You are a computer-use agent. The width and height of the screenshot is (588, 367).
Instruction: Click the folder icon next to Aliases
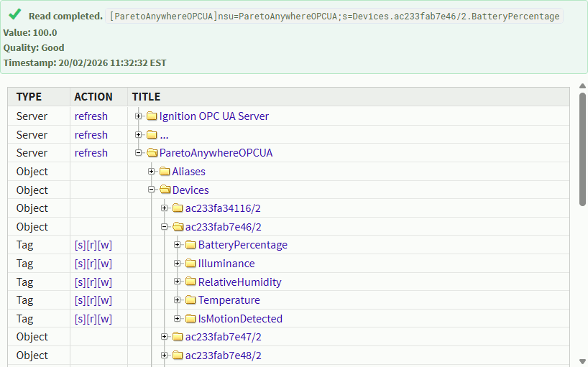tap(165, 172)
